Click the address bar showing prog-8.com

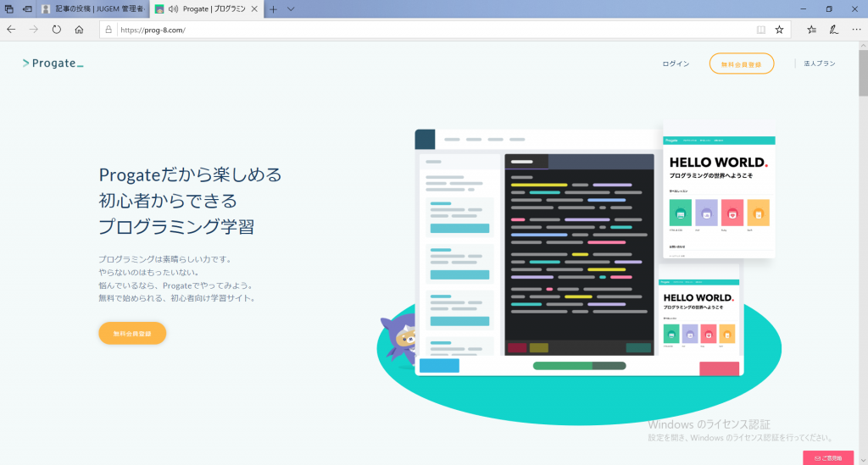point(424,29)
